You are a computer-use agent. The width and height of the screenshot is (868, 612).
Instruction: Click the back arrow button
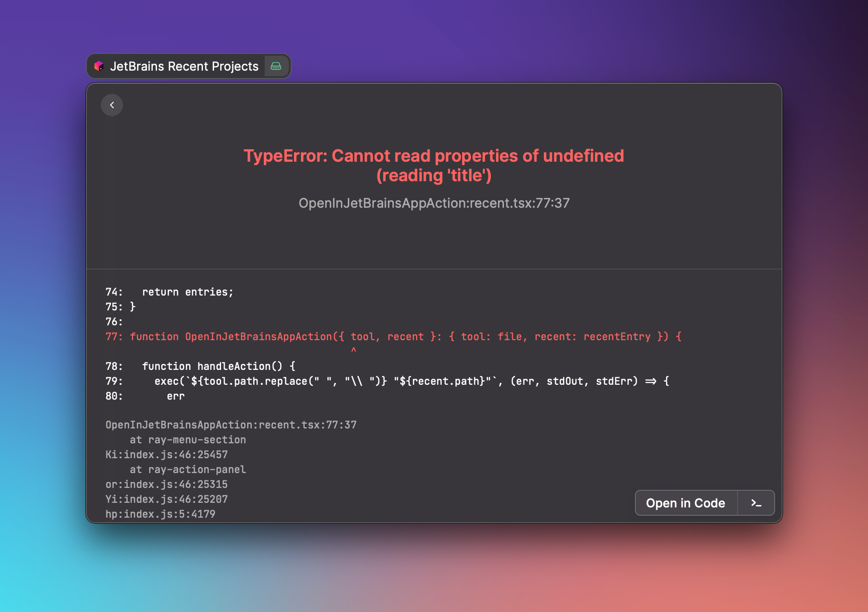pyautogui.click(x=112, y=105)
